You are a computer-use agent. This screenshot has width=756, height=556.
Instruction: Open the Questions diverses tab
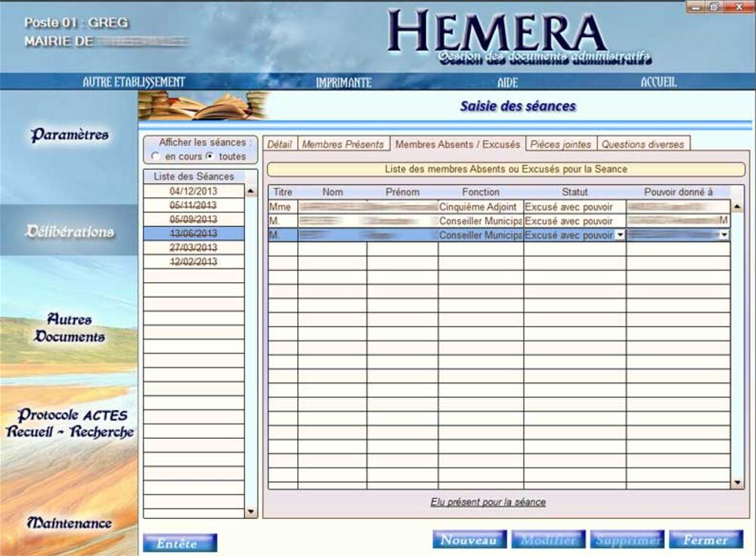(643, 144)
